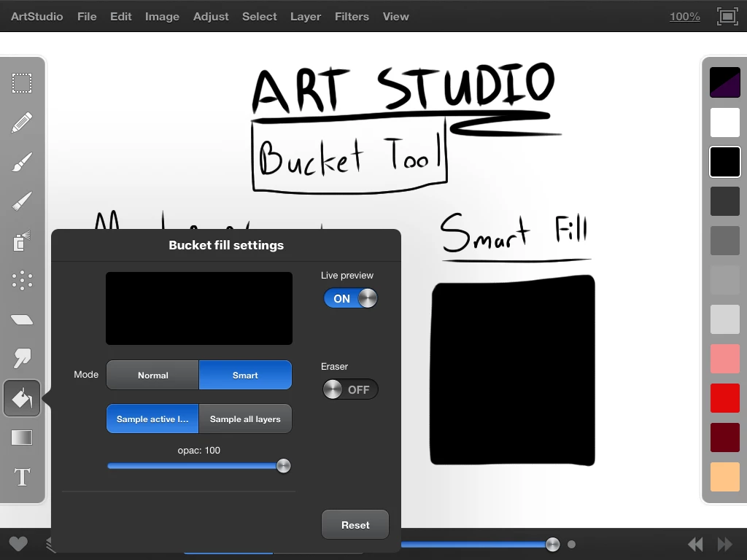
Task: Choose Sample all layers option
Action: tap(245, 419)
